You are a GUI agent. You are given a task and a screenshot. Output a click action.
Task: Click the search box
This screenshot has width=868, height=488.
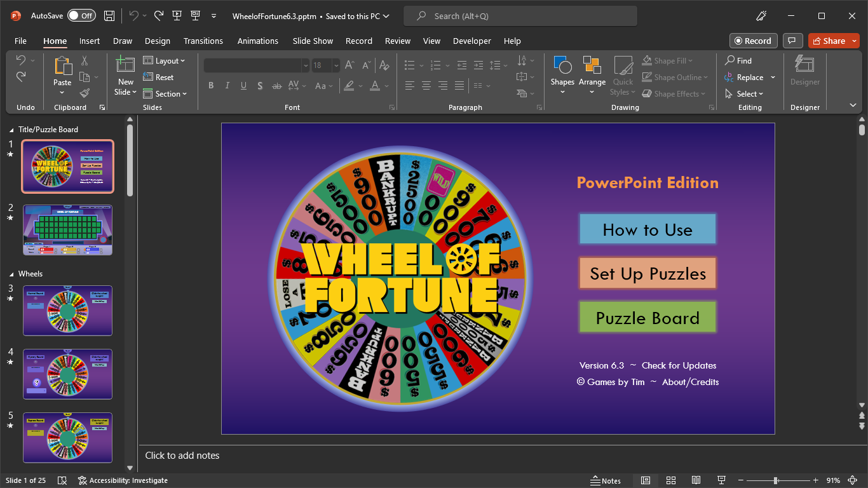point(520,16)
